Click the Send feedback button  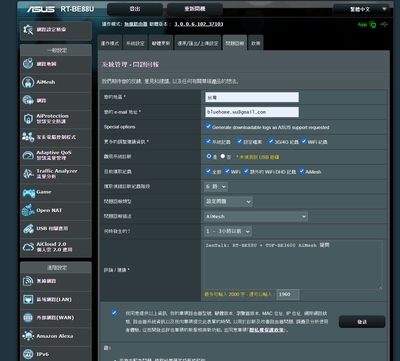click(x=362, y=322)
